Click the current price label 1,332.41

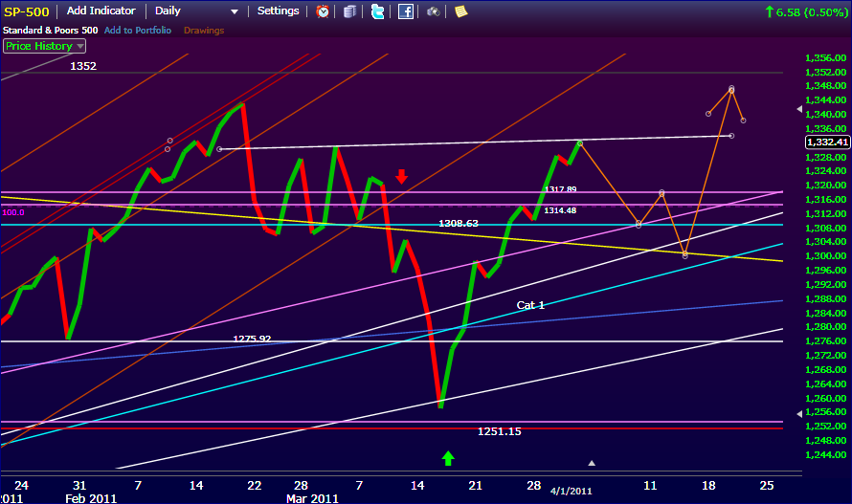click(x=827, y=142)
